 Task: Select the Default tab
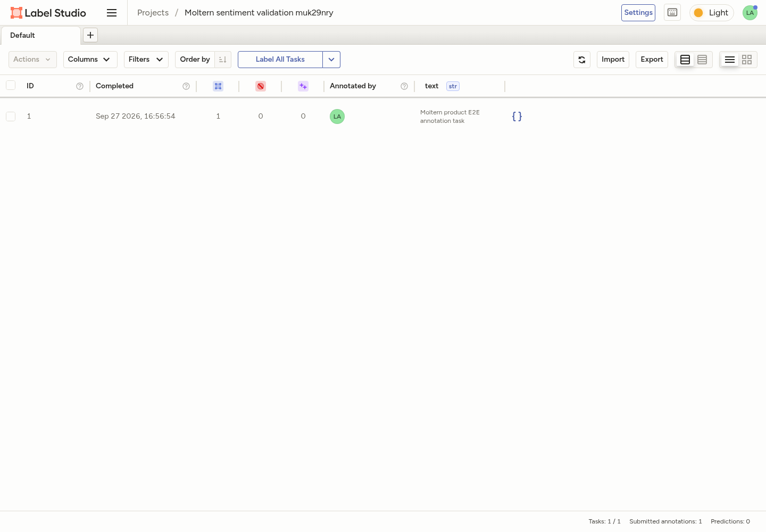40,35
